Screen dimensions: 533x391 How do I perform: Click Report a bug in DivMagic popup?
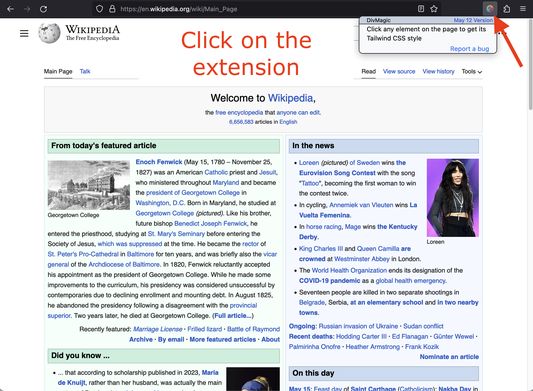(x=469, y=49)
